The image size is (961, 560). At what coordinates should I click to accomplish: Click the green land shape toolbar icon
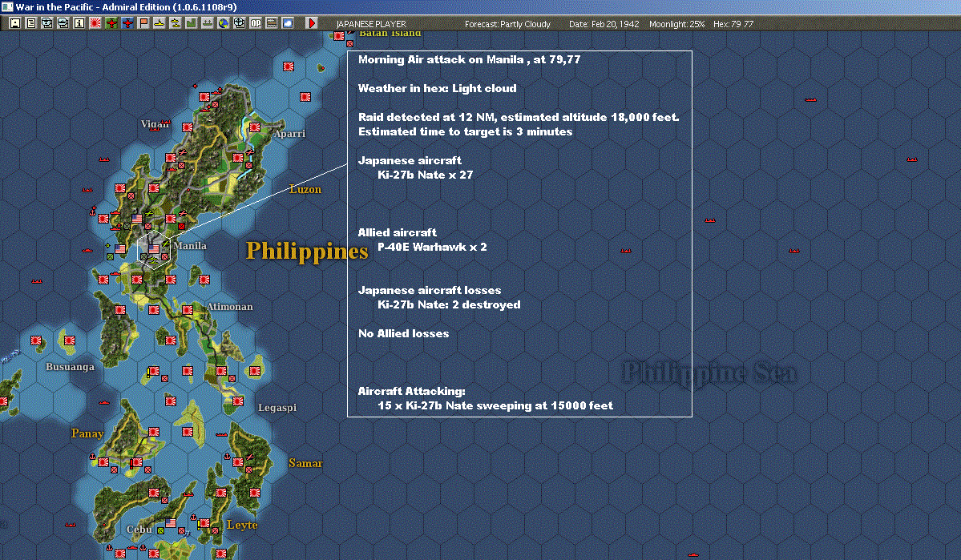point(191,23)
